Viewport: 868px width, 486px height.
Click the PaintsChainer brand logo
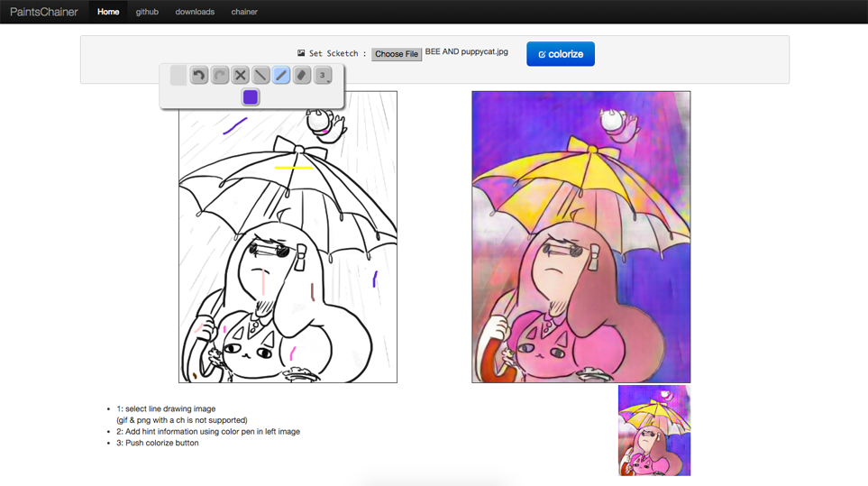[x=44, y=12]
